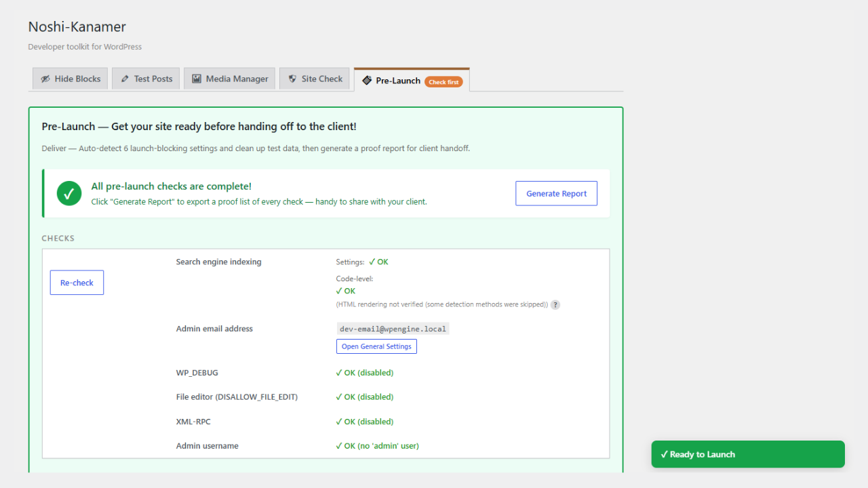868x488 pixels.
Task: Switch to the Test Posts tab
Action: pos(146,79)
